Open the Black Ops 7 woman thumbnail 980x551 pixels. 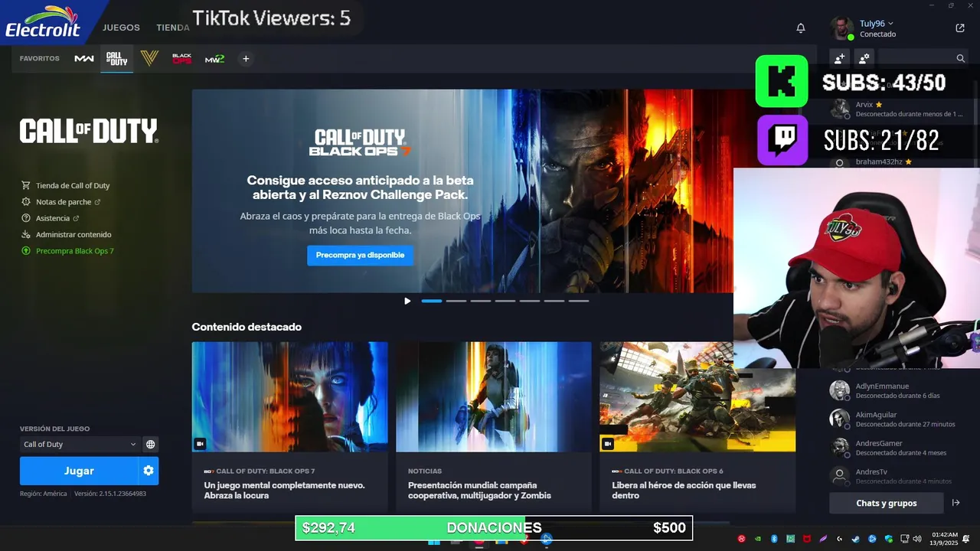click(289, 397)
